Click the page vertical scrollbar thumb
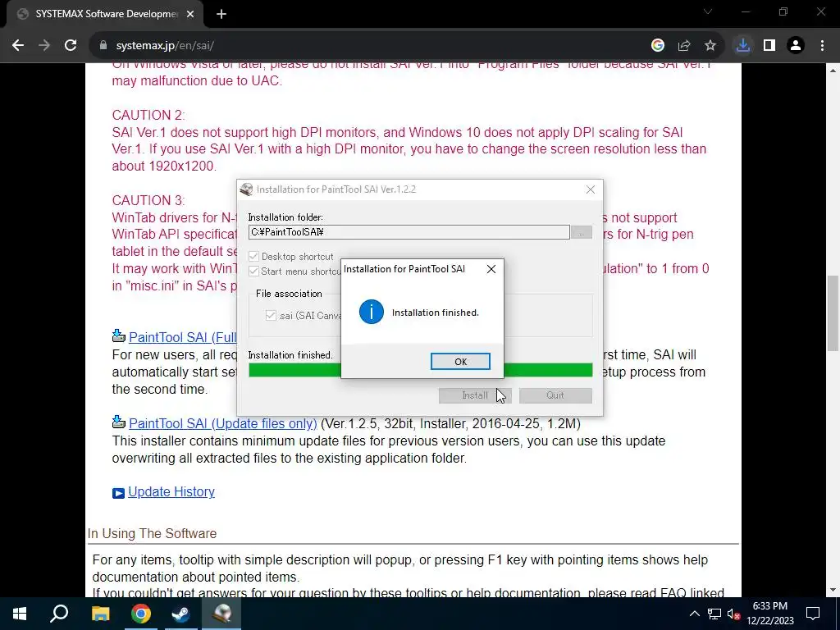 [x=833, y=313]
